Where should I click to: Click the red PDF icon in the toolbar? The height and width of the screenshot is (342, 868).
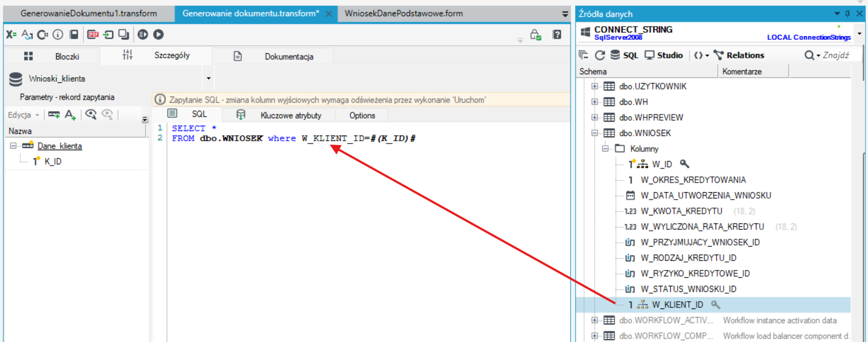(x=93, y=35)
